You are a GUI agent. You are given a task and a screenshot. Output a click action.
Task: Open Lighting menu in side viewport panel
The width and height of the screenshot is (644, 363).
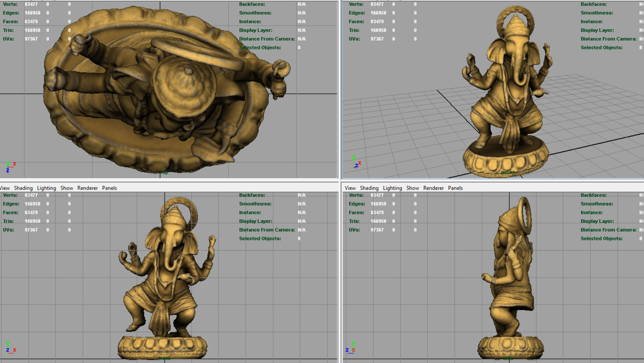(392, 188)
